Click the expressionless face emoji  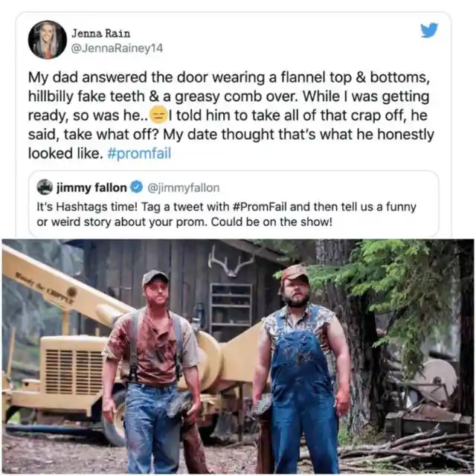pos(158,115)
